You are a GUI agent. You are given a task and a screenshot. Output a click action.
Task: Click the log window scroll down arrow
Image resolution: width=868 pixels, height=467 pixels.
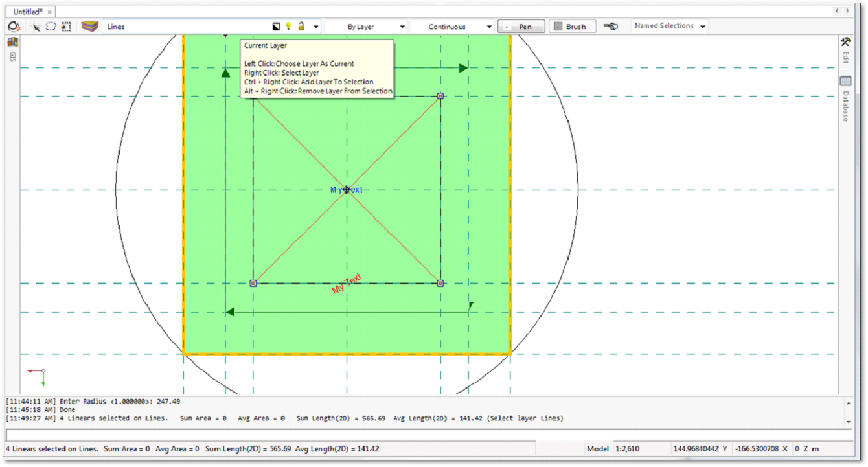849,421
